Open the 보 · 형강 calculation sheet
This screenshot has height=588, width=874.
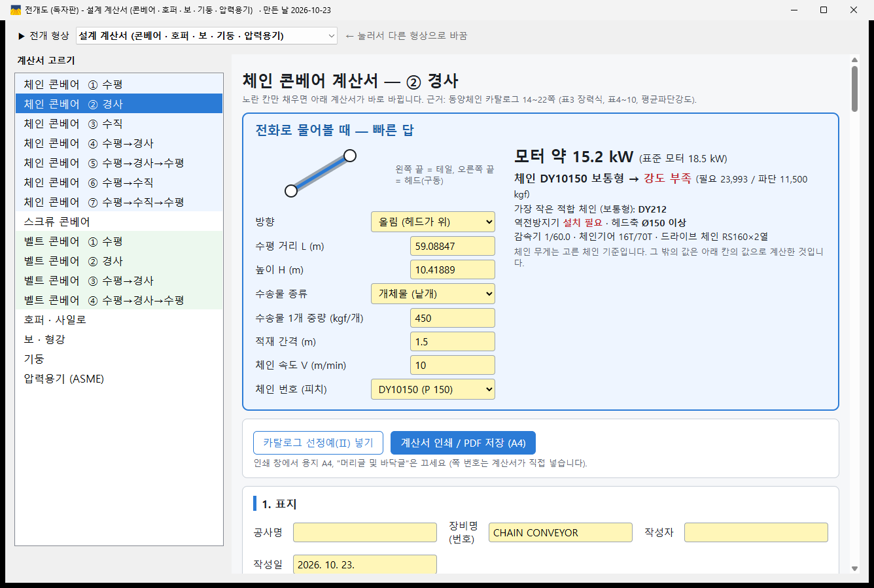119,339
